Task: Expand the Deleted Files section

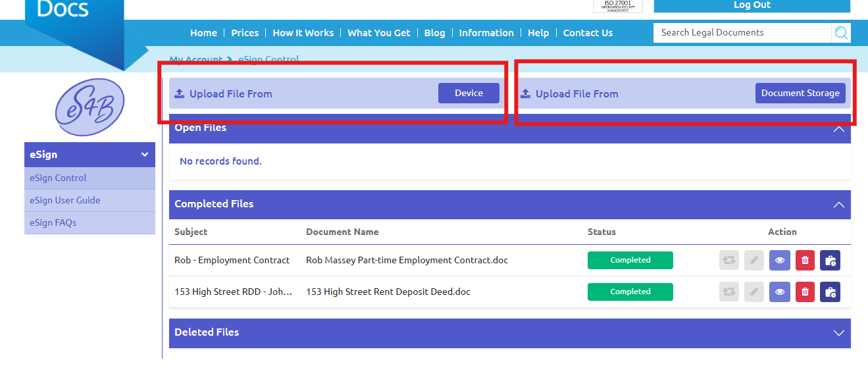Action: pyautogui.click(x=838, y=333)
